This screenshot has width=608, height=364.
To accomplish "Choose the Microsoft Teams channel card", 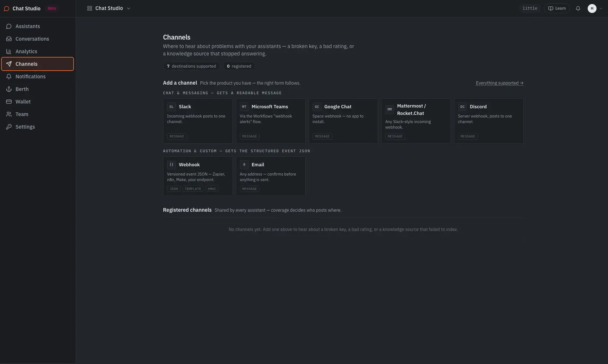I will tap(271, 121).
